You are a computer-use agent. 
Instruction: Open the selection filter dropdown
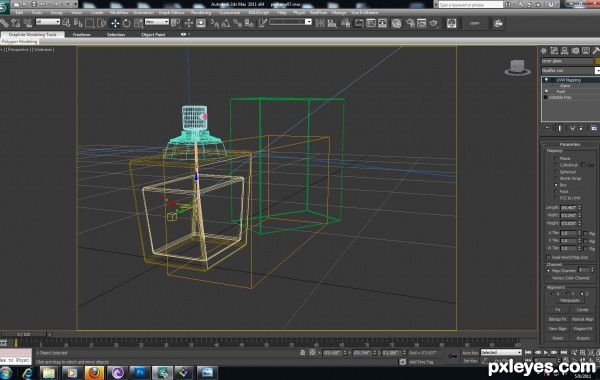(x=48, y=22)
